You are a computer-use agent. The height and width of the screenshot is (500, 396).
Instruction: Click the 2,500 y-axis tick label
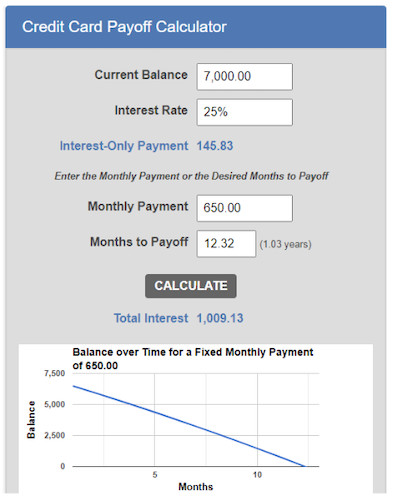coord(55,436)
